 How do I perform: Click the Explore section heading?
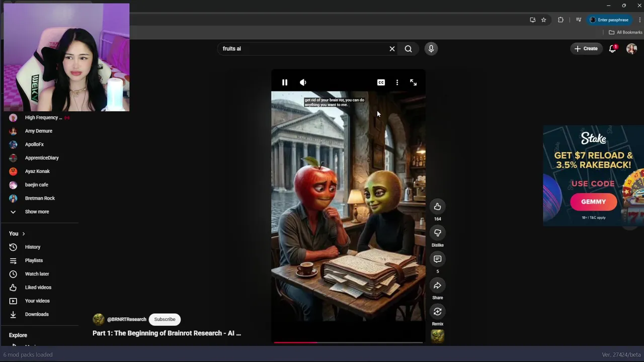point(18,335)
